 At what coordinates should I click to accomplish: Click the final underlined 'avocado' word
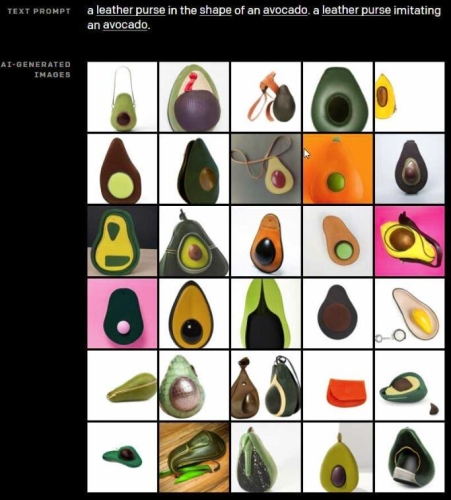125,25
